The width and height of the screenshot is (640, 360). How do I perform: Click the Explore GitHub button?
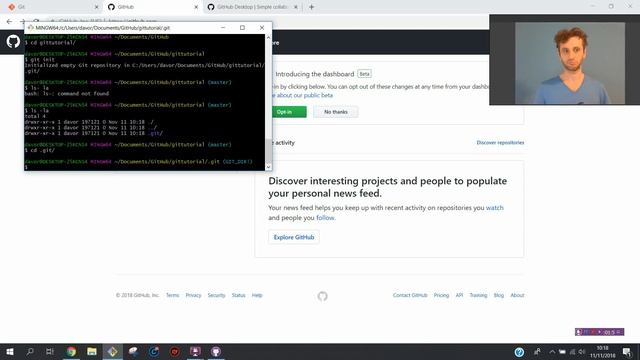point(294,237)
